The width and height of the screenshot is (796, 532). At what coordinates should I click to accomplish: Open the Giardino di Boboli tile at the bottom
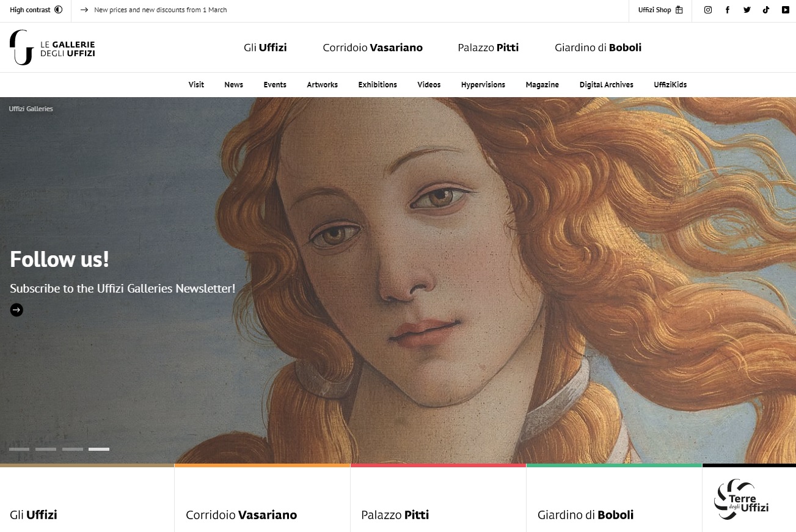[615, 498]
